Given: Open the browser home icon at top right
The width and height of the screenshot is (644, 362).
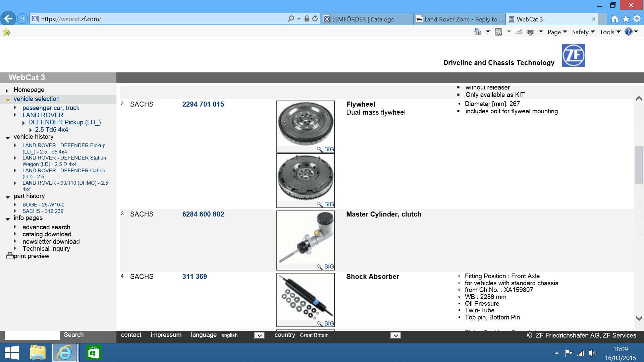Looking at the screenshot, I should pos(614,19).
